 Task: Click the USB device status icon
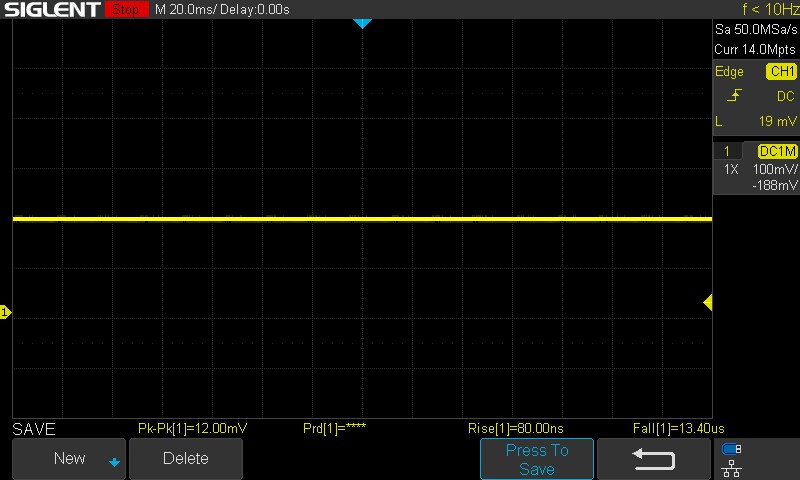tap(732, 449)
